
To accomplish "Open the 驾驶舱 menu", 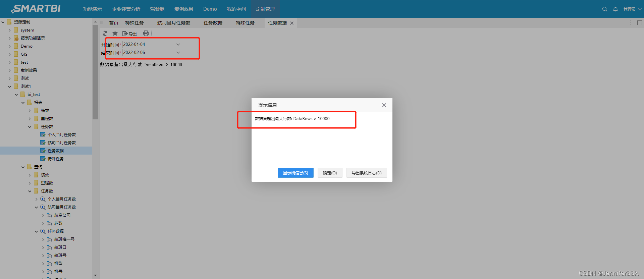I will click(157, 9).
